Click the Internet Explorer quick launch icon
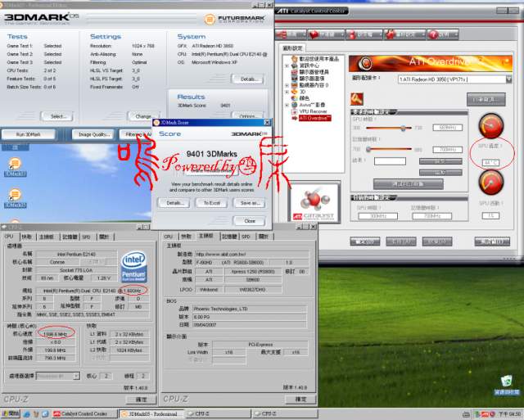Image resolution: width=524 pixels, height=420 pixels. pyautogui.click(x=27, y=414)
